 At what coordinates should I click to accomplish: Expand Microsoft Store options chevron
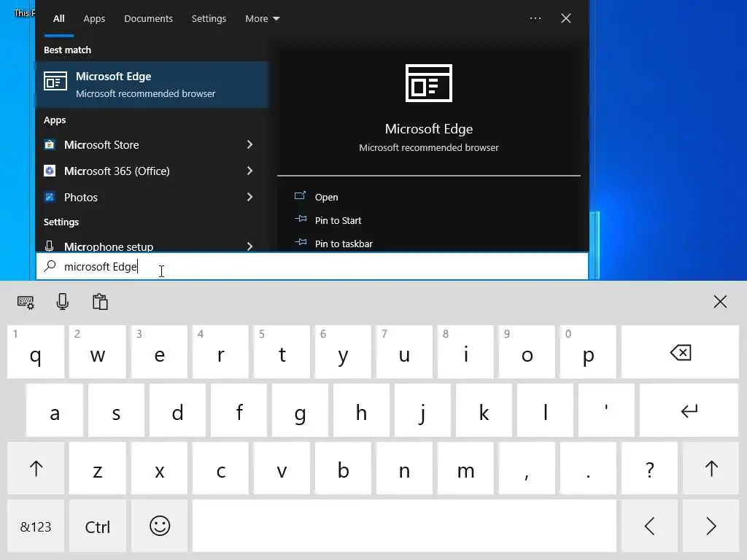click(249, 144)
